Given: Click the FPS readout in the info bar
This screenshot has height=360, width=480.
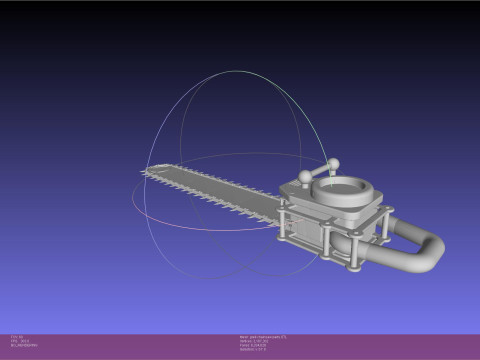Looking at the screenshot, I should [20, 341].
